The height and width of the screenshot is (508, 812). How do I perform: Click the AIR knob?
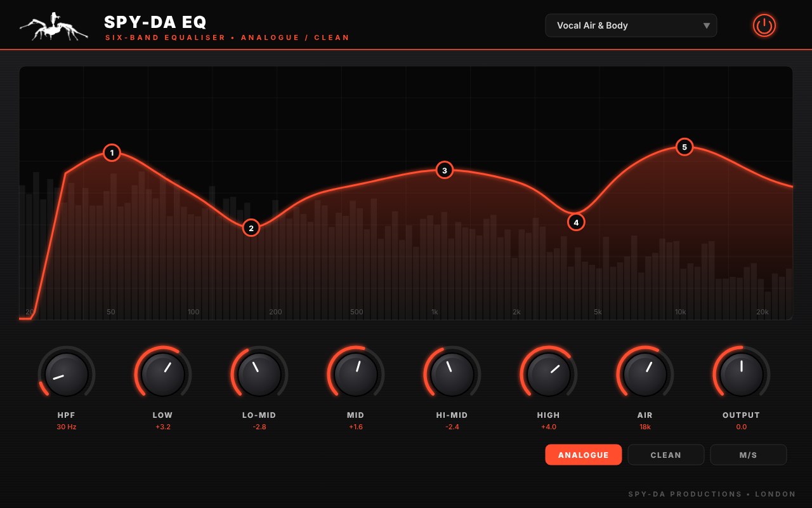(x=645, y=375)
